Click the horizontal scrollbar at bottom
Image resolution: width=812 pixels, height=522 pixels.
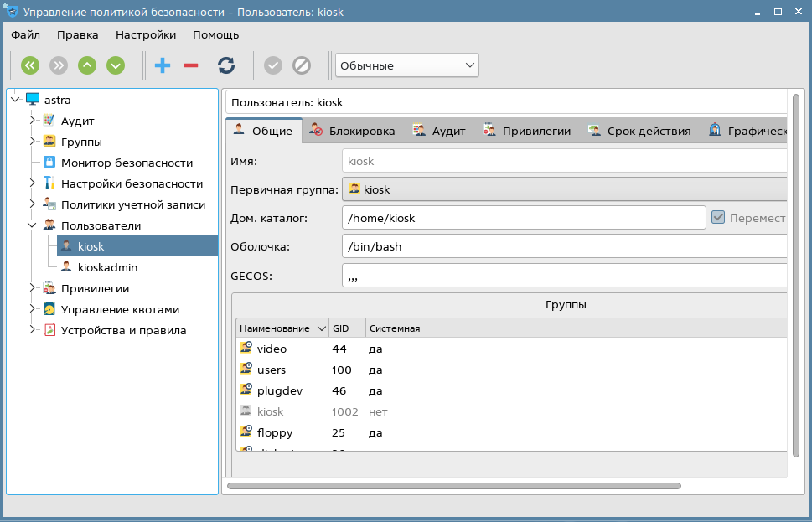453,486
